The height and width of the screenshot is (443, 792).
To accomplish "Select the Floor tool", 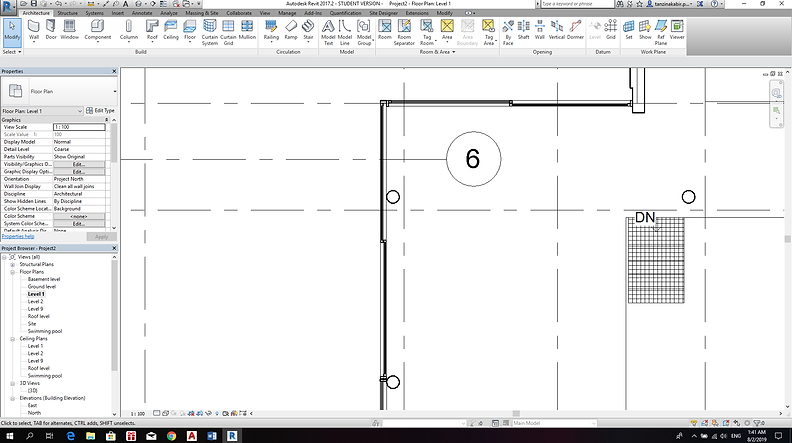I will (189, 30).
